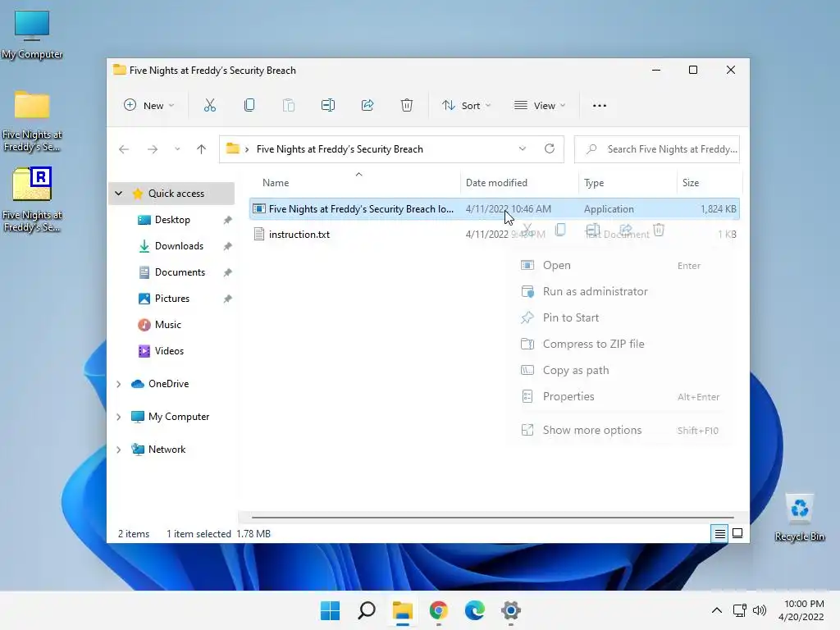840x630 pixels.
Task: Open taskbar Search
Action: 367,610
